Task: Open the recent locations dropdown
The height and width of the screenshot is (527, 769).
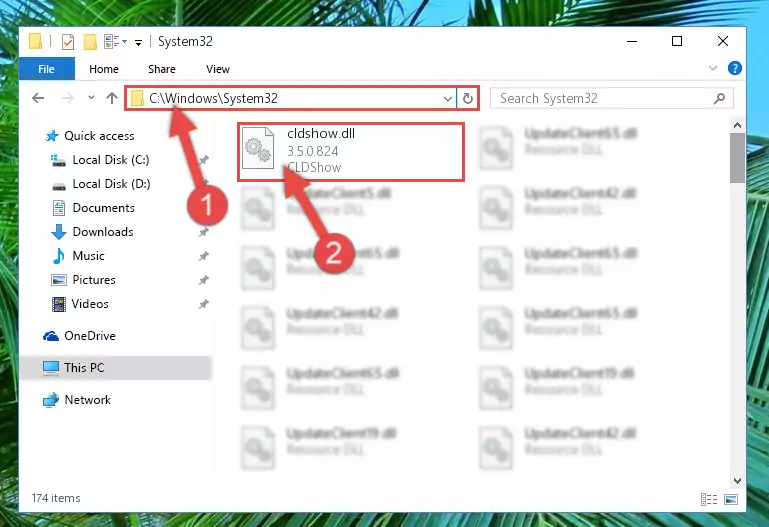Action: [x=91, y=98]
